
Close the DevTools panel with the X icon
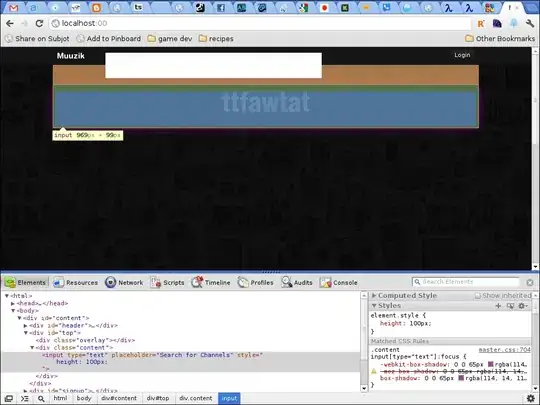point(530,282)
